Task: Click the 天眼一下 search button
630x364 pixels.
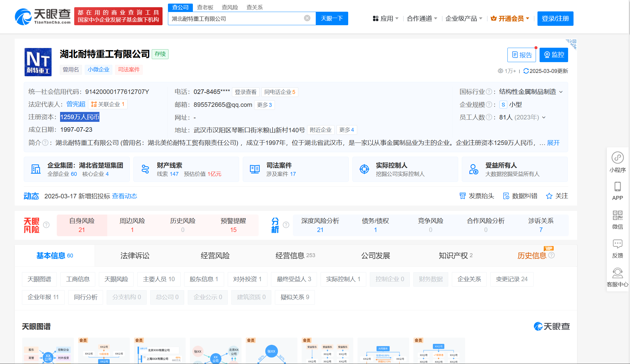Action: 332,18
